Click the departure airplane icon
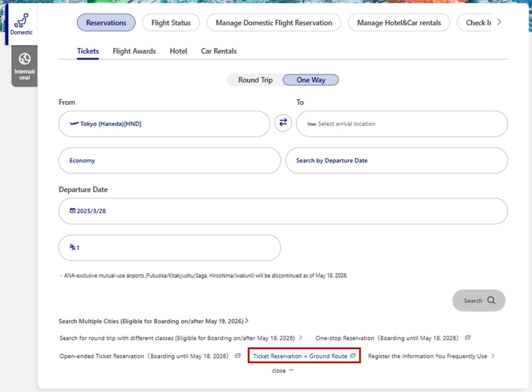Image resolution: width=532 pixels, height=392 pixels. tap(74, 123)
